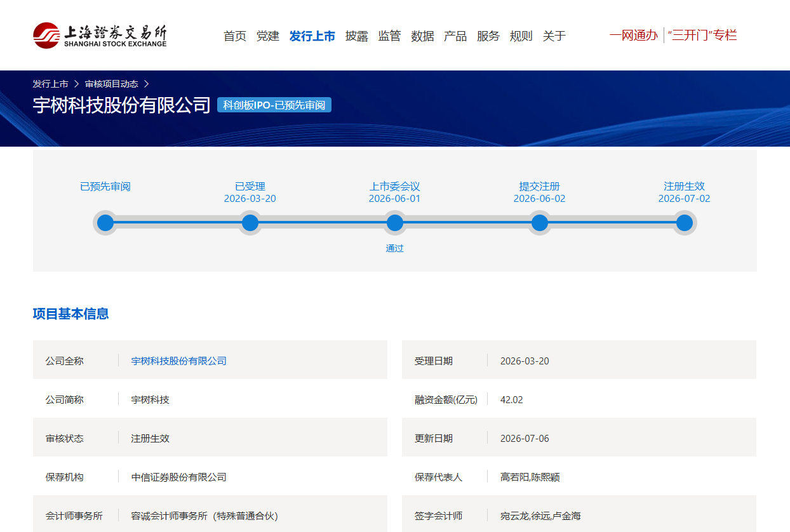This screenshot has width=790, height=532.
Task: Click the 科创板IPO-已预先审阅 badge
Action: point(274,105)
